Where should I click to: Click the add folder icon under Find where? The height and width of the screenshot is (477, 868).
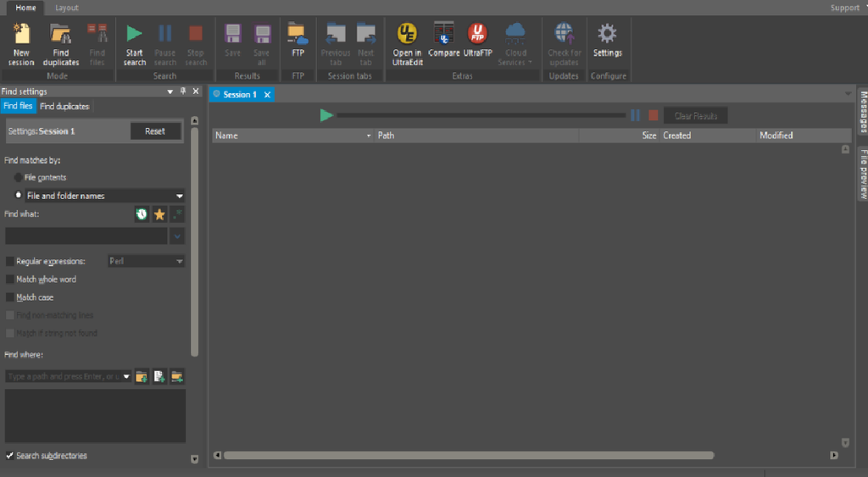pyautogui.click(x=142, y=377)
